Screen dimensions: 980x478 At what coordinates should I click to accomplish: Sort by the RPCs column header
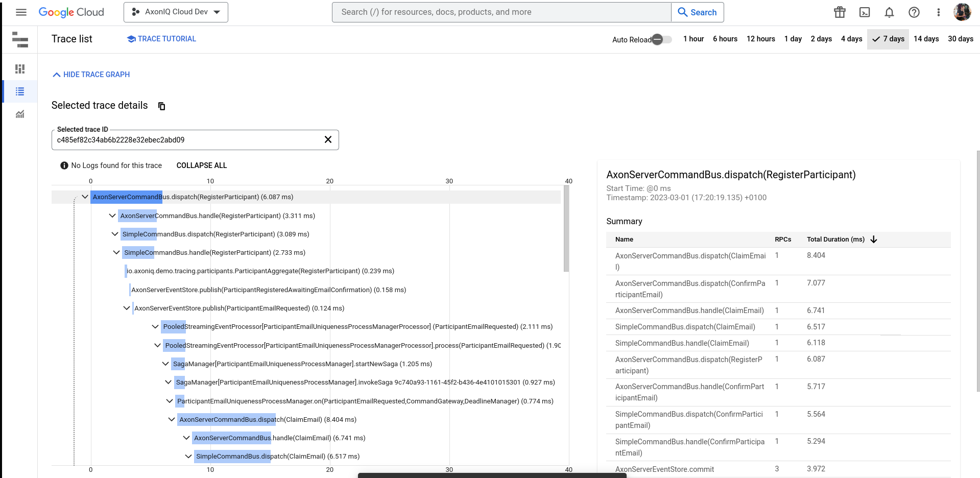[x=783, y=240]
